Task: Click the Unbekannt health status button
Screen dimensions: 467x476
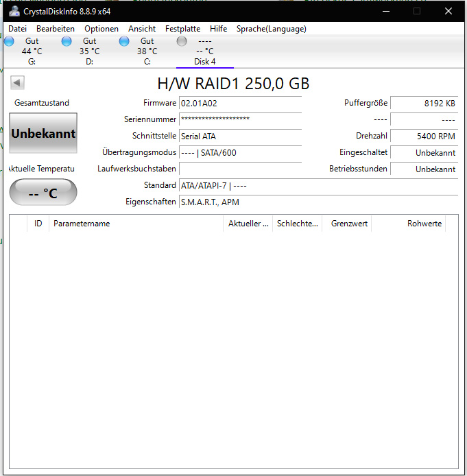Action: pyautogui.click(x=43, y=133)
